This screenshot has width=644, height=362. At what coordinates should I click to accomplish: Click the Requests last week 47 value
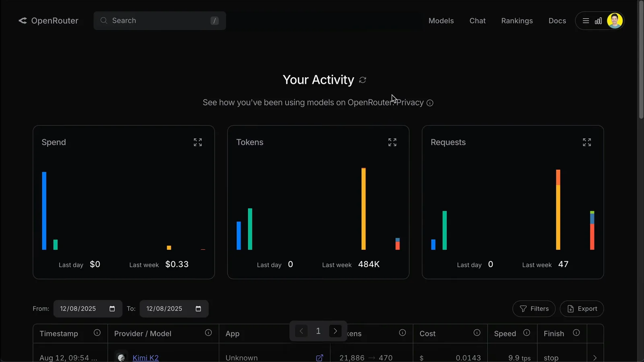click(x=563, y=264)
